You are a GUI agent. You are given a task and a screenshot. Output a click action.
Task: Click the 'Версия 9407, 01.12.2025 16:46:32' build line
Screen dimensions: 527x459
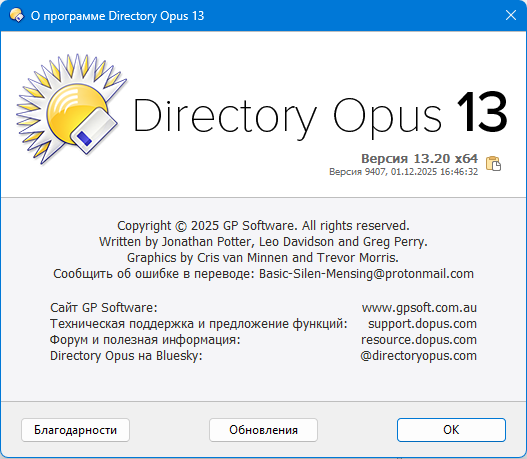(x=403, y=172)
